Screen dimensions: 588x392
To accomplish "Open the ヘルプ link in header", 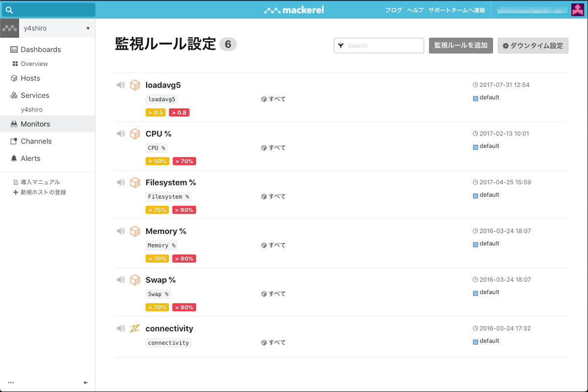I will 416,10.
